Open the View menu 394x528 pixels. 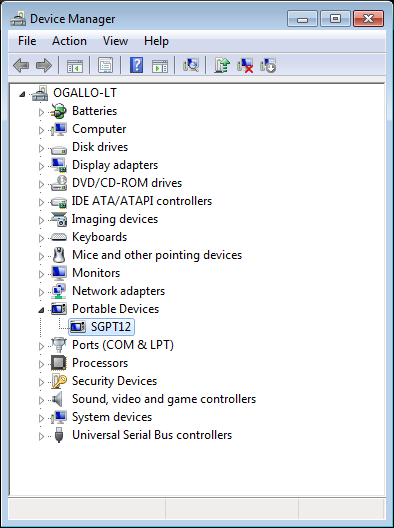[115, 41]
